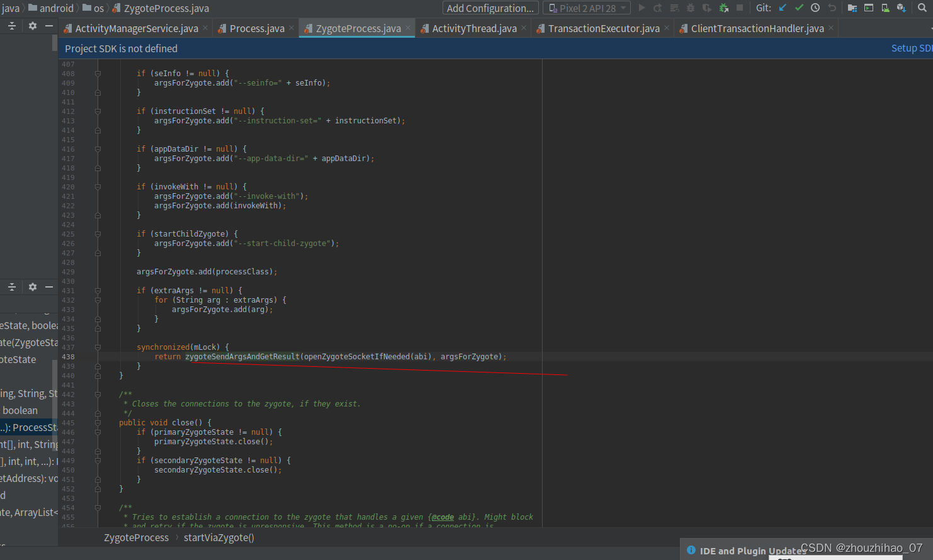Open the TransactionExecutor.java tab
This screenshot has height=560, width=933.
point(604,28)
